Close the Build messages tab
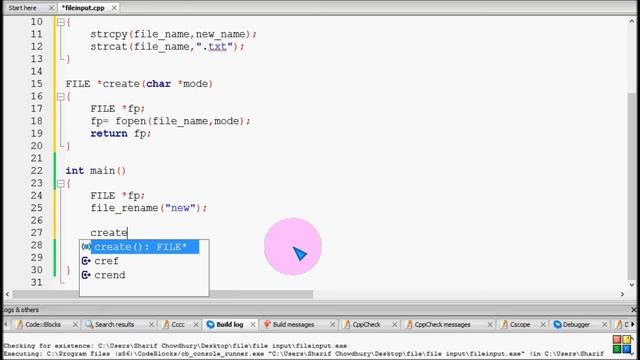 (332, 324)
